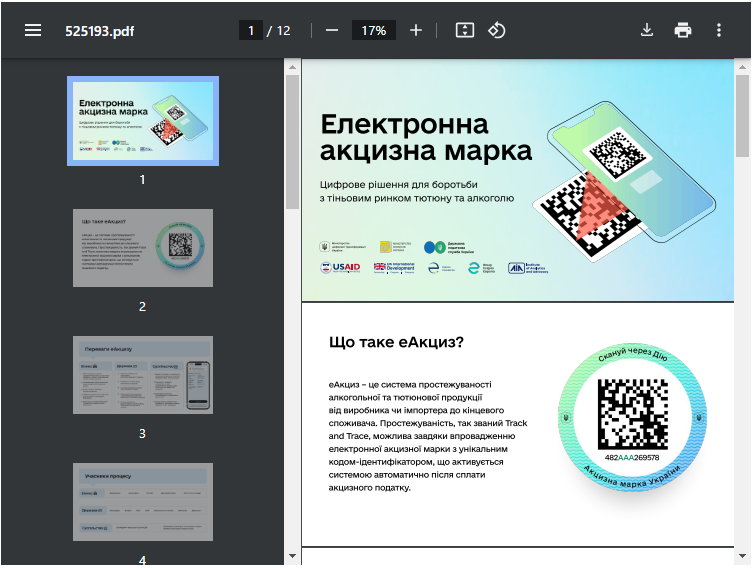Download the PDF file

(x=647, y=30)
